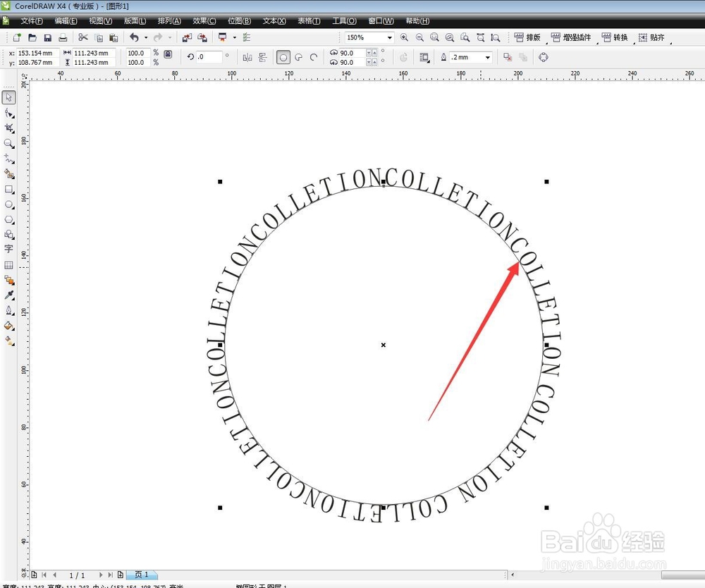Click the Zoom In magnifier icon
The width and height of the screenshot is (705, 588).
404,38
